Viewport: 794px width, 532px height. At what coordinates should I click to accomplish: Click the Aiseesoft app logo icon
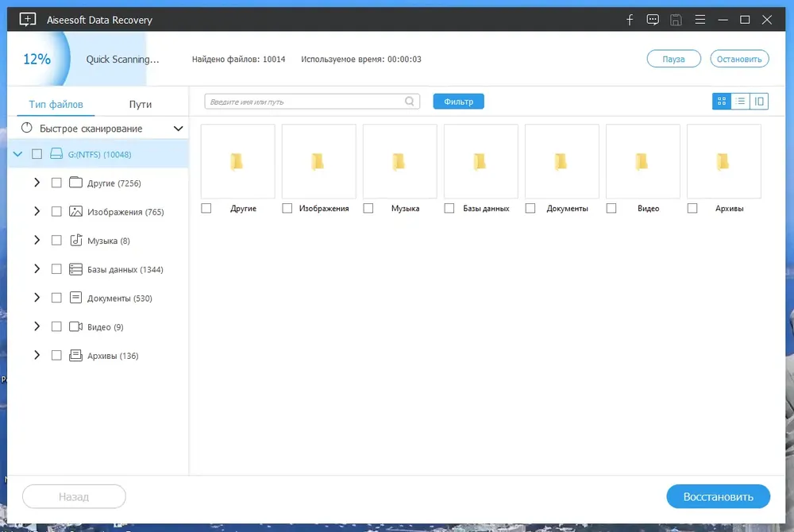(27, 20)
